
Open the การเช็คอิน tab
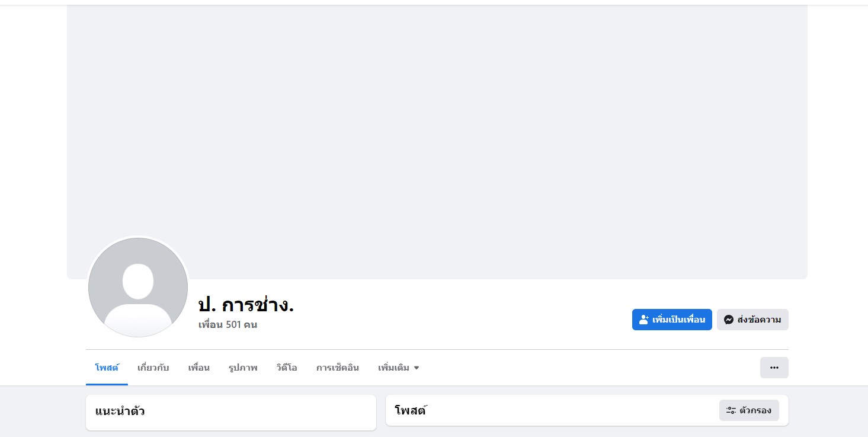338,368
